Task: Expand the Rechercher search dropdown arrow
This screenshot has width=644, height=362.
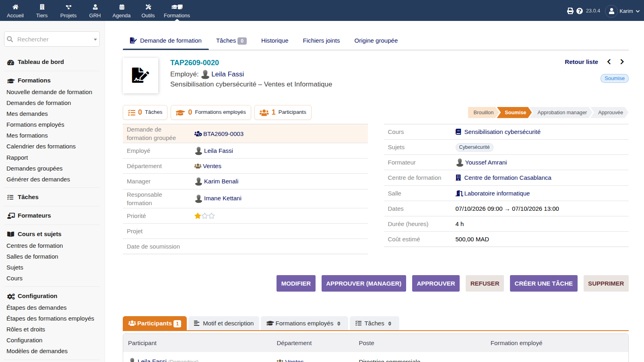Action: tap(95, 39)
